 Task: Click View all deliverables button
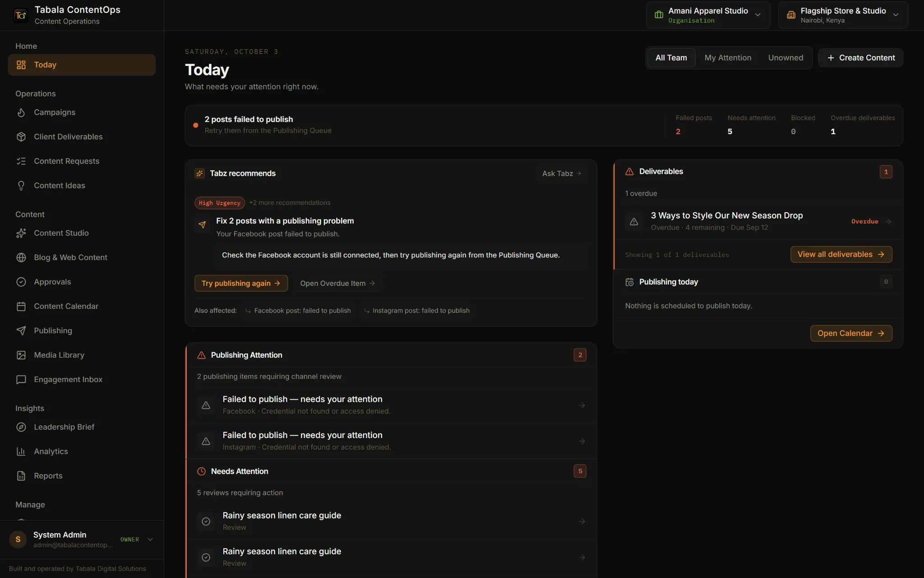click(x=841, y=254)
